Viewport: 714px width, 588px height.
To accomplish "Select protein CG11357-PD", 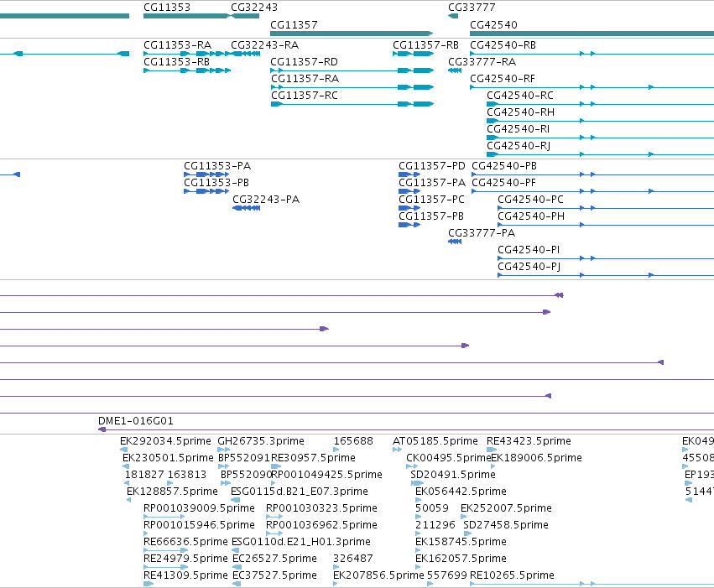I will (409, 174).
